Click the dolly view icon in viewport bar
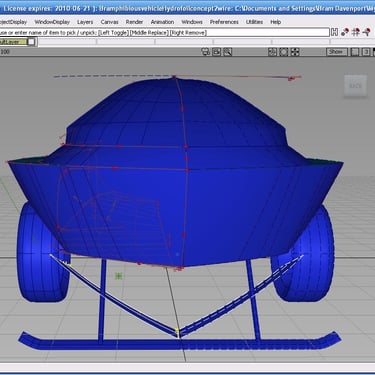The width and height of the screenshot is (375, 375). (x=272, y=52)
